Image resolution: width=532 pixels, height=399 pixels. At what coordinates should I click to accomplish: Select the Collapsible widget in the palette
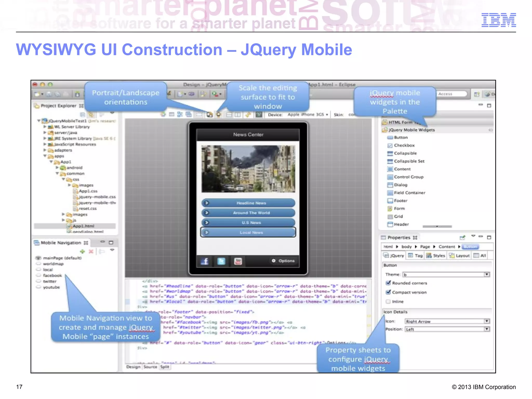point(402,153)
